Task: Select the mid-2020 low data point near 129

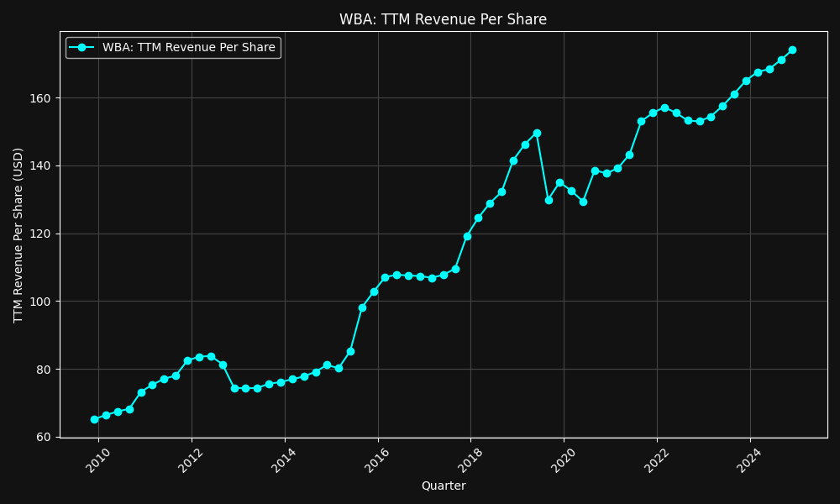Action: (x=584, y=202)
